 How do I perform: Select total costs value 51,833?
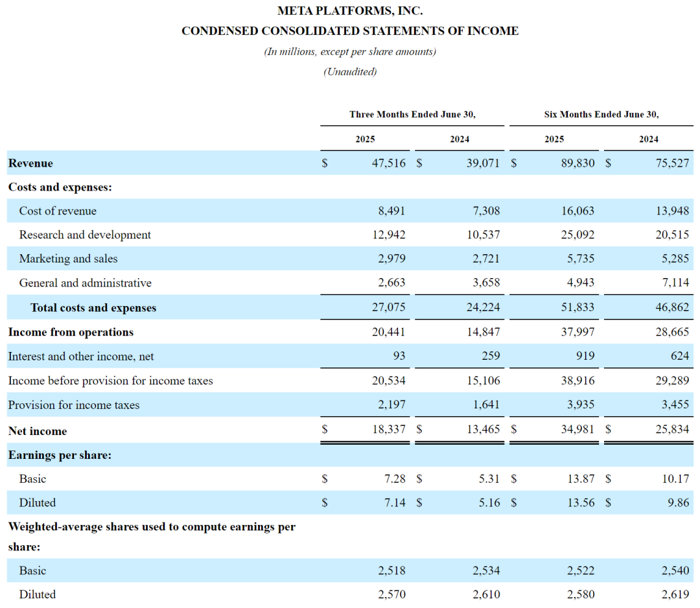[x=577, y=308]
